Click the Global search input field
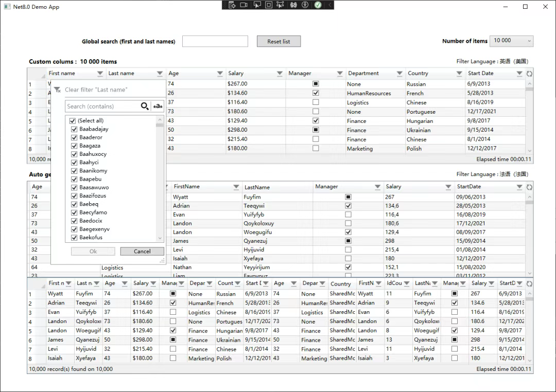Image resolution: width=556 pixels, height=392 pixels. coord(215,41)
